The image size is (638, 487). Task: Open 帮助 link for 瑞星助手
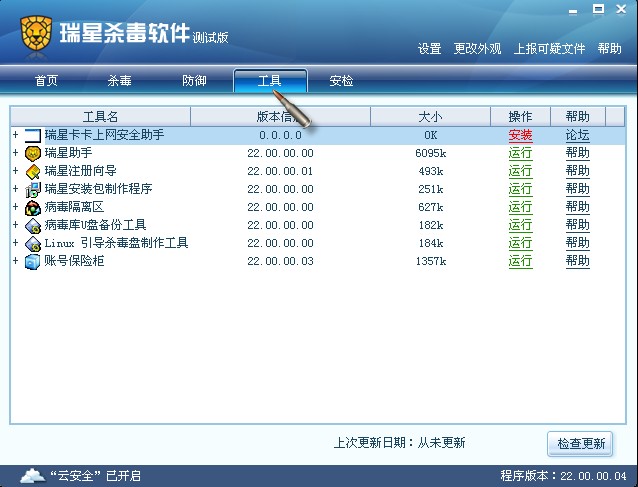[x=578, y=153]
